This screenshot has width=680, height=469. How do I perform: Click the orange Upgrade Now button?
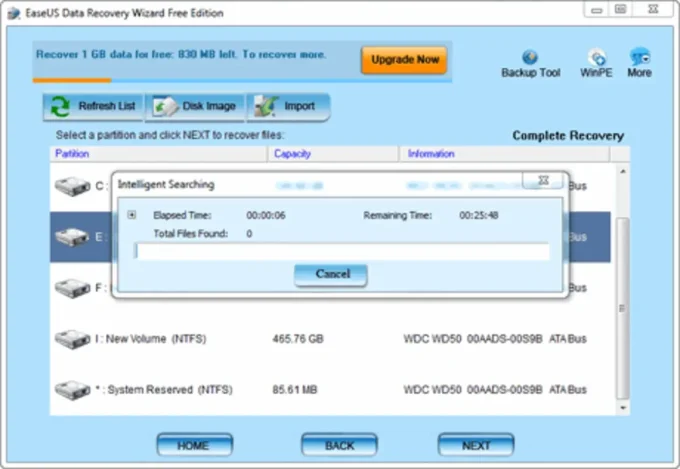point(404,60)
